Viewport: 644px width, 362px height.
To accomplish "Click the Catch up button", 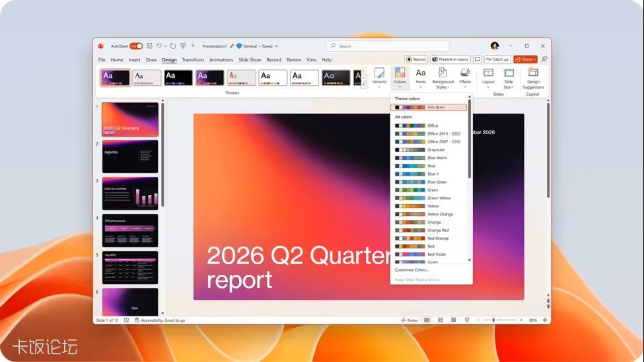I will click(497, 59).
